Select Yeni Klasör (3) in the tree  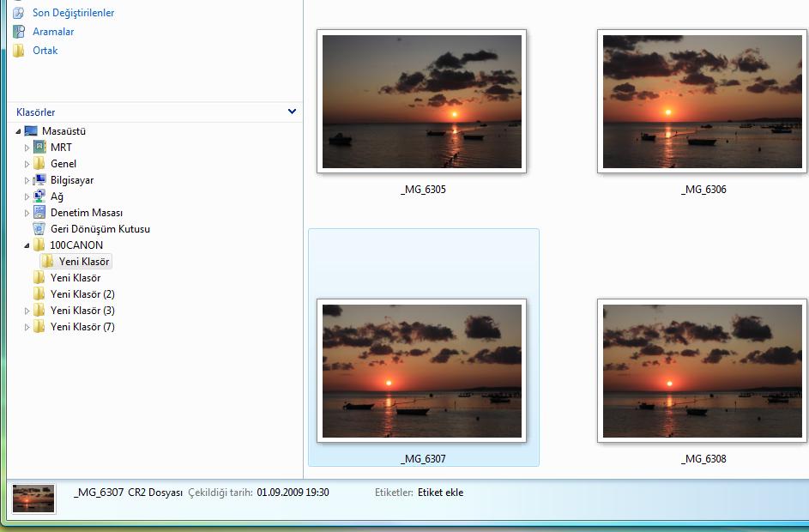click(82, 311)
